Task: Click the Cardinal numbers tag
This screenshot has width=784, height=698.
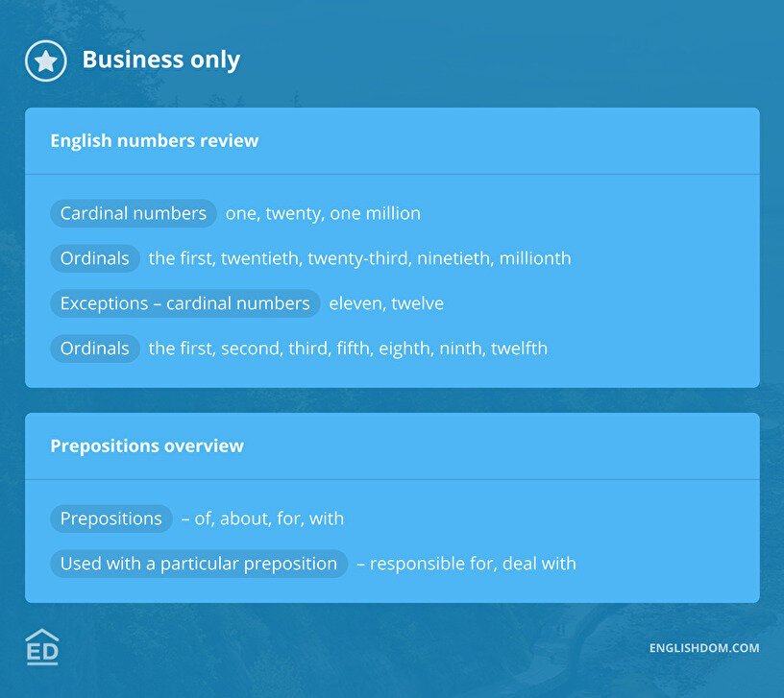Action: pos(134,213)
